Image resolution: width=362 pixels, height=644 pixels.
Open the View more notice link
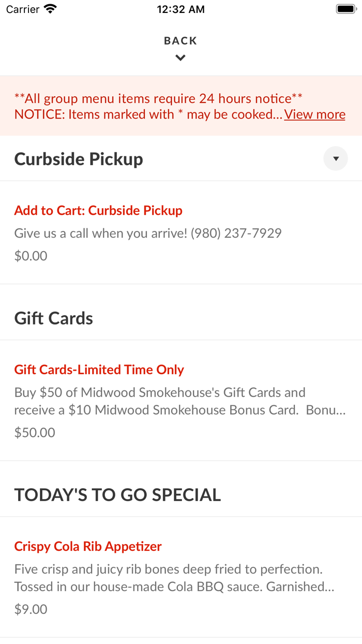tap(314, 114)
